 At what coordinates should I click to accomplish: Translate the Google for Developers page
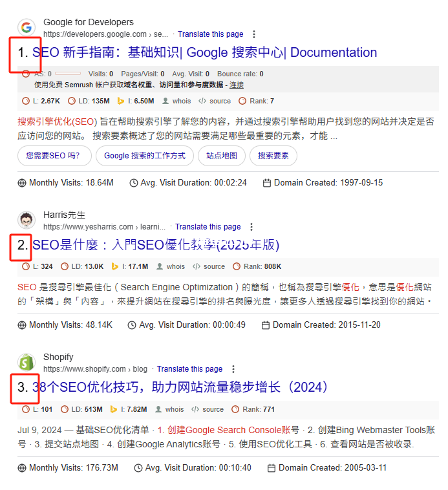coord(211,34)
